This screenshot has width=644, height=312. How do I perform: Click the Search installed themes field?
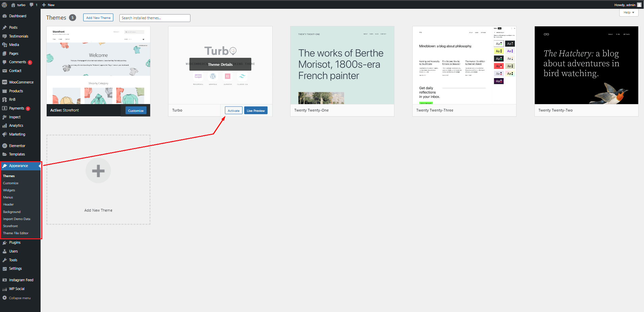(155, 18)
